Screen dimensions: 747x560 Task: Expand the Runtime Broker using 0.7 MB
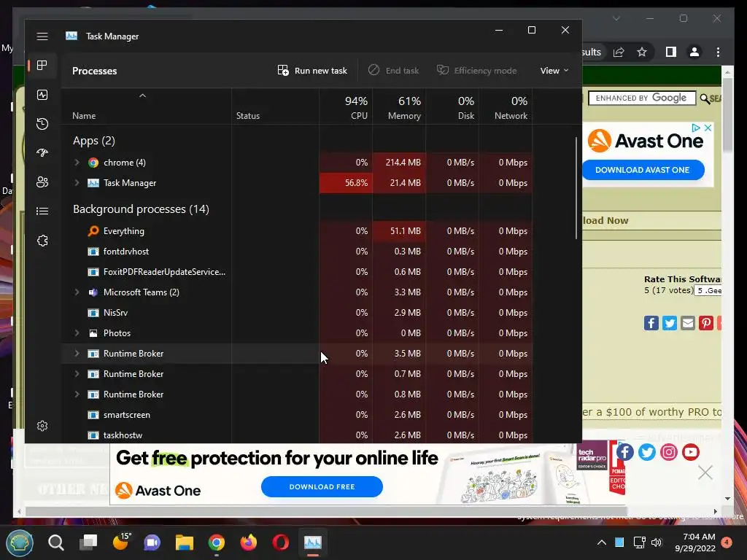[x=77, y=374]
